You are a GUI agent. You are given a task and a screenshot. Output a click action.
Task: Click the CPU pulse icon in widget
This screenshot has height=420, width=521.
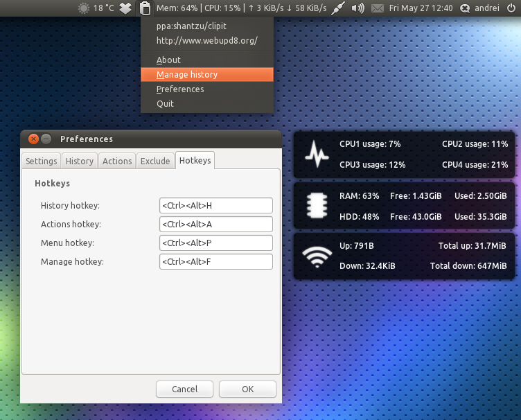pos(317,154)
